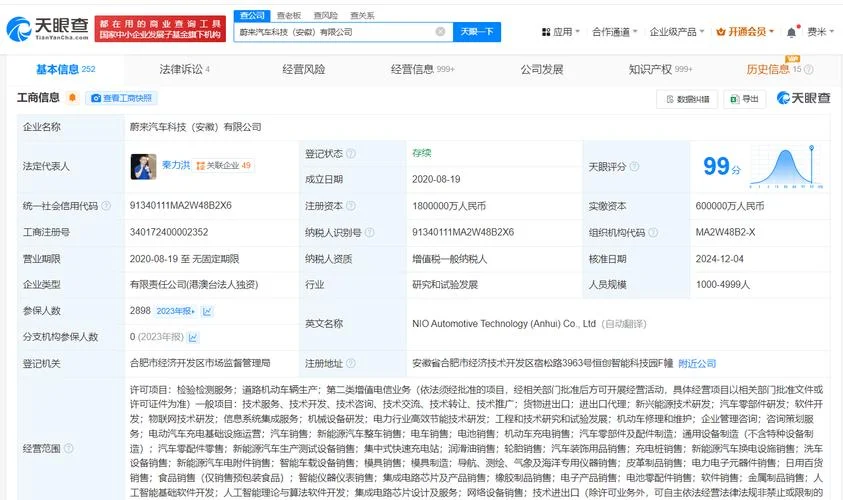Expand the 2023年报 year selector
Screen dimensions: 843x500
[176, 311]
